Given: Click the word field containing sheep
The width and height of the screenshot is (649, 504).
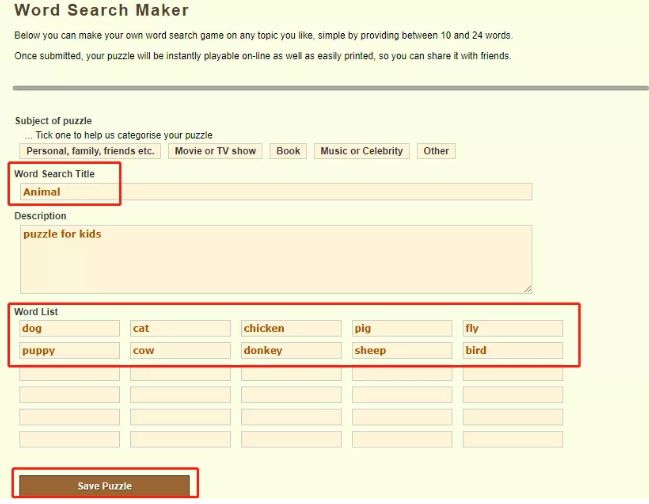Looking at the screenshot, I should pos(402,350).
